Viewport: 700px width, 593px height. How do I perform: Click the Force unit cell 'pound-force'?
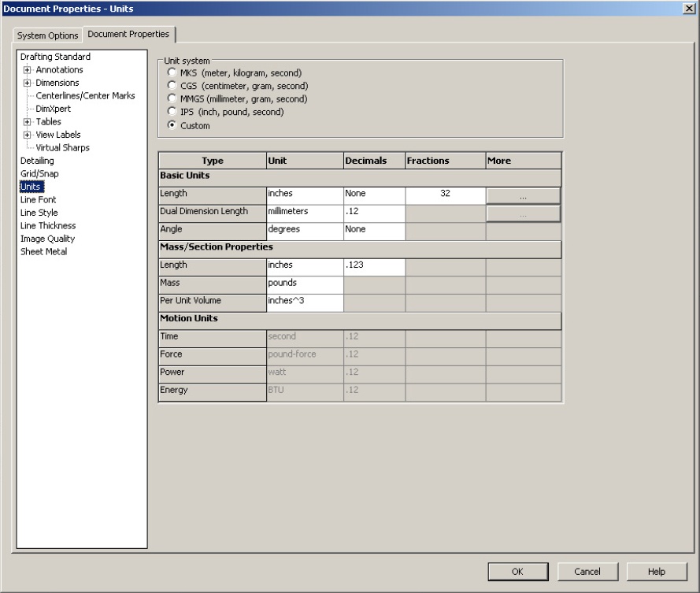click(305, 356)
